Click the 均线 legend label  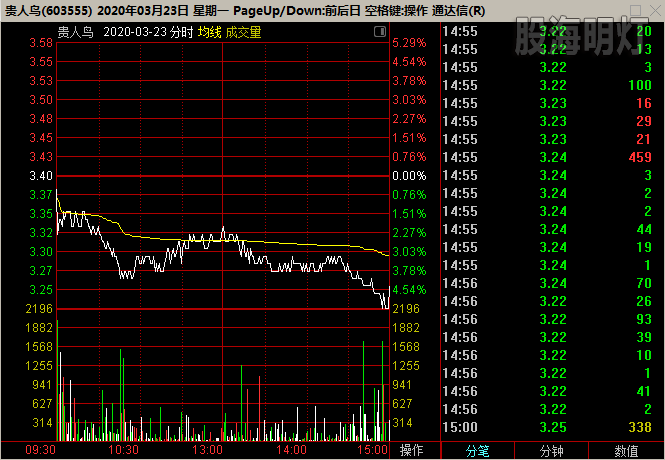210,32
